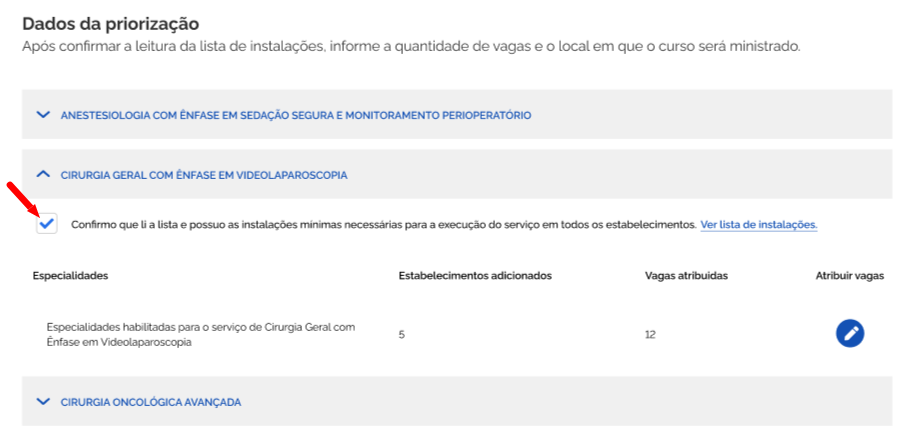Click the instruction paragraph below the heading

tap(411, 47)
